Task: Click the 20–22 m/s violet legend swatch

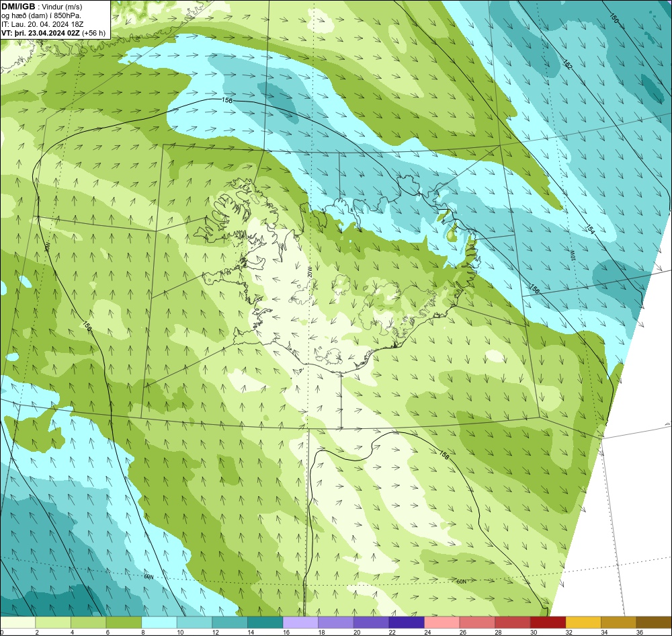Action: point(371,623)
